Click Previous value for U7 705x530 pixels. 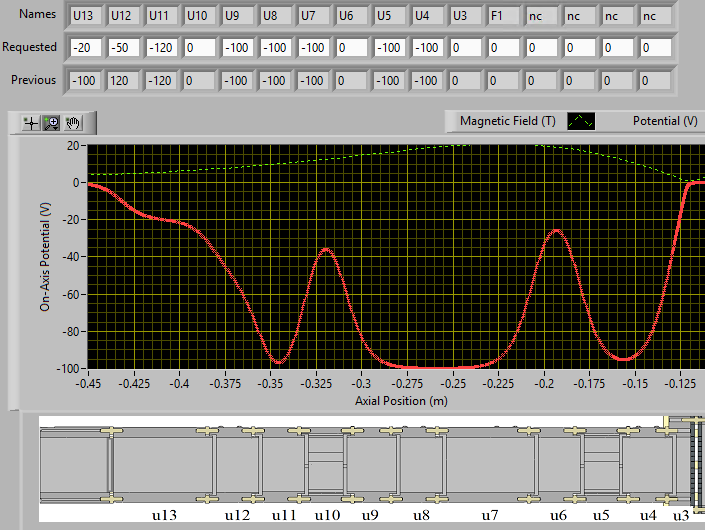click(x=313, y=81)
